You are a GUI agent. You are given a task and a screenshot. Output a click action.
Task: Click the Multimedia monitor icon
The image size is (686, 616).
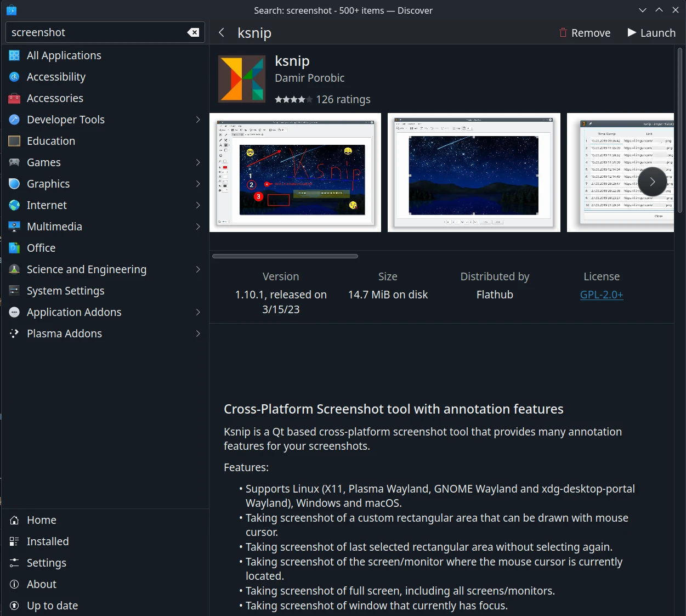pyautogui.click(x=15, y=227)
